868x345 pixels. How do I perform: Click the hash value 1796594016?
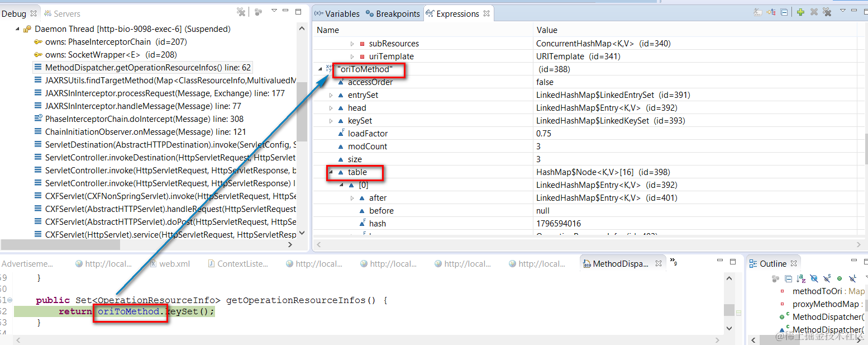point(559,223)
